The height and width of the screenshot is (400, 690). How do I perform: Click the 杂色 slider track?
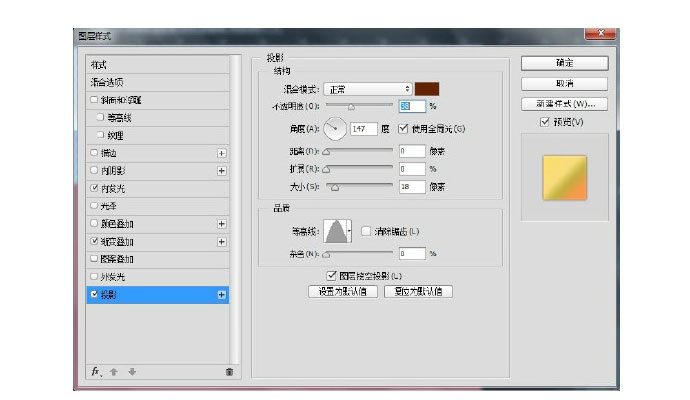point(359,253)
